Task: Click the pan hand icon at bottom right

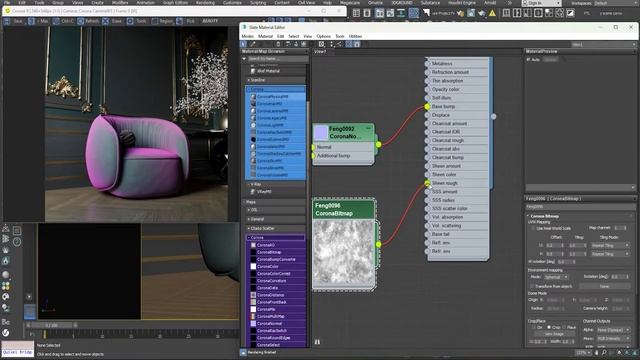Action: [x=596, y=353]
